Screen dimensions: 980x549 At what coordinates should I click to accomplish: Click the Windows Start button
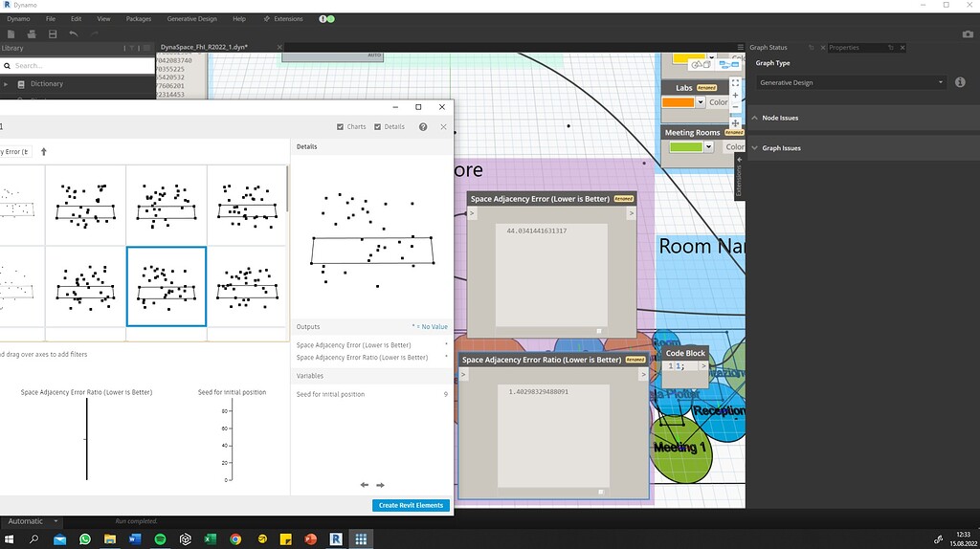click(x=10, y=539)
